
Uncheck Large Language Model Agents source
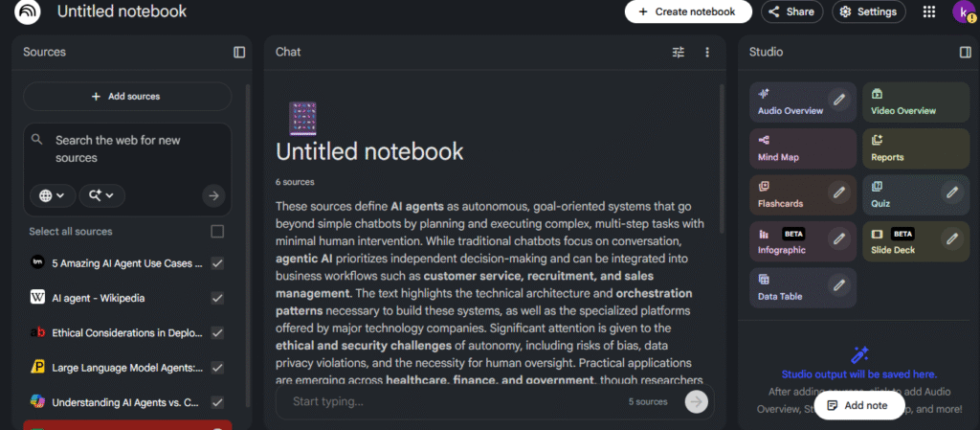(x=217, y=367)
